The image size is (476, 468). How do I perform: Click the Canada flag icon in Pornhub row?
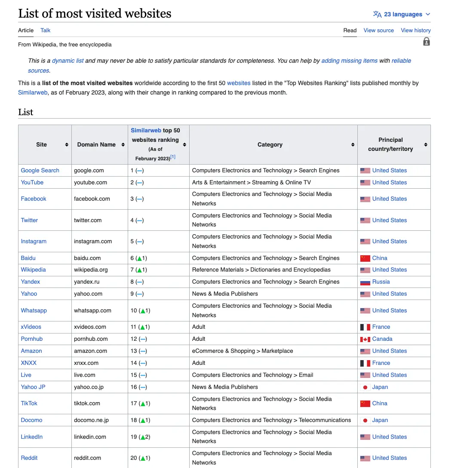(x=365, y=339)
